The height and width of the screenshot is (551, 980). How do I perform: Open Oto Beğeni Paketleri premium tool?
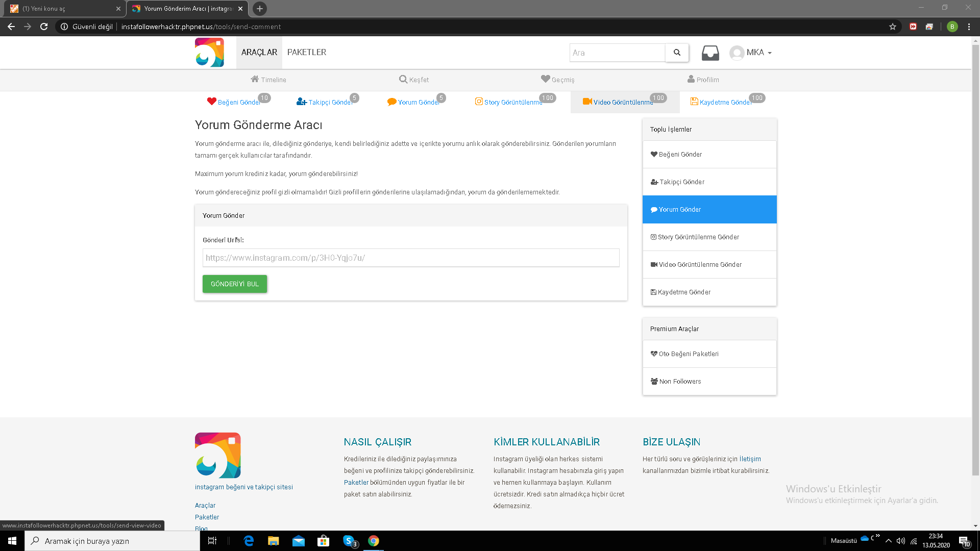[709, 354]
